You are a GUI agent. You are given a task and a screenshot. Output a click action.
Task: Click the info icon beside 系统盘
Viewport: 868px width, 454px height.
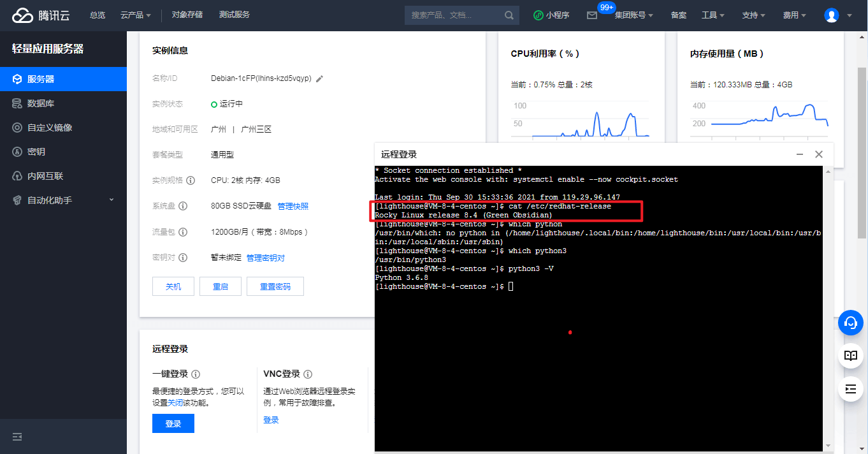pyautogui.click(x=183, y=206)
